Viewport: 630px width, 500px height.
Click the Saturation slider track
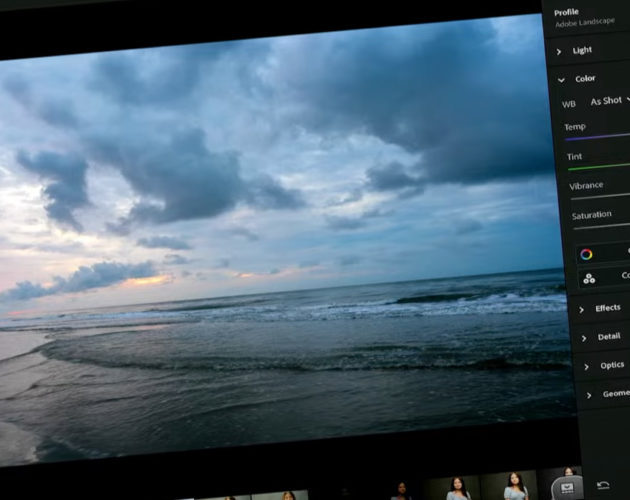tap(602, 227)
